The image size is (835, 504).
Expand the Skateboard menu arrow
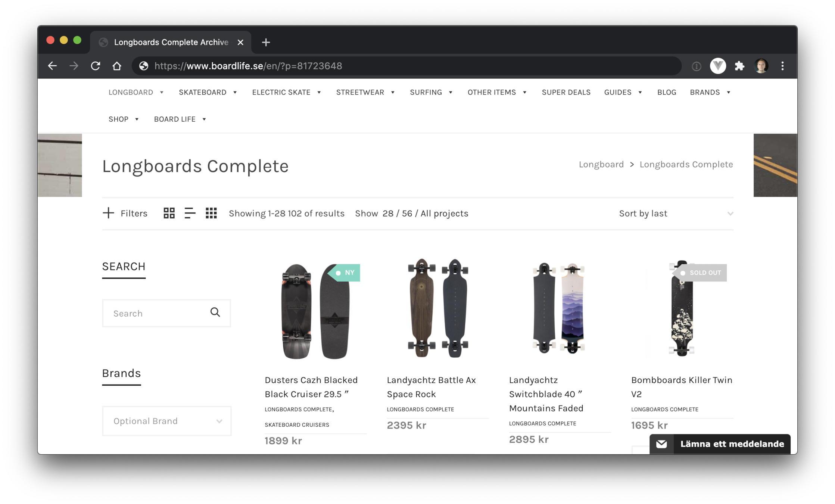[x=235, y=93]
